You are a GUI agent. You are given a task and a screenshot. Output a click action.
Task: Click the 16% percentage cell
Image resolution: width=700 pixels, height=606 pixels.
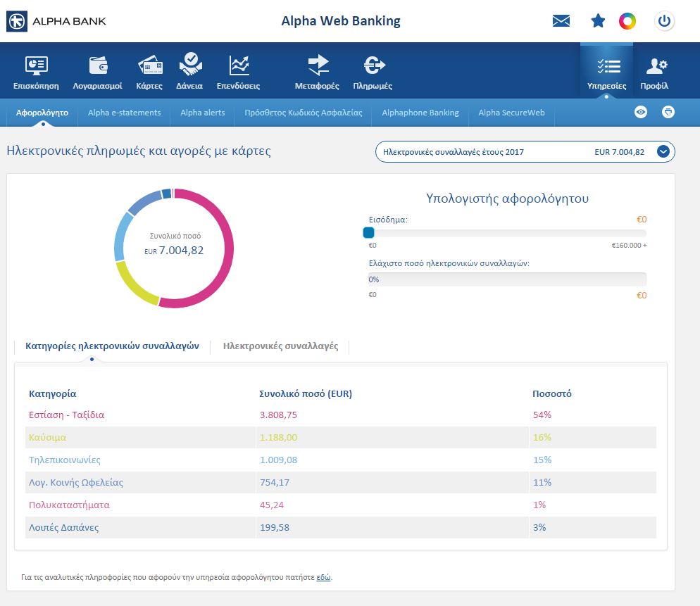(542, 437)
